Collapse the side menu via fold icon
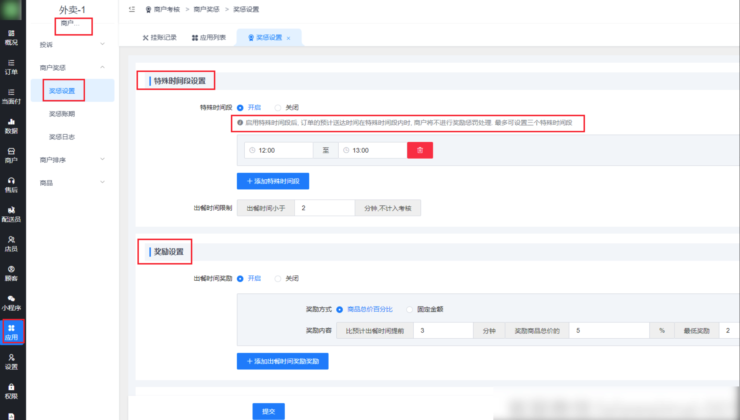The width and height of the screenshot is (740, 420). pos(132,9)
